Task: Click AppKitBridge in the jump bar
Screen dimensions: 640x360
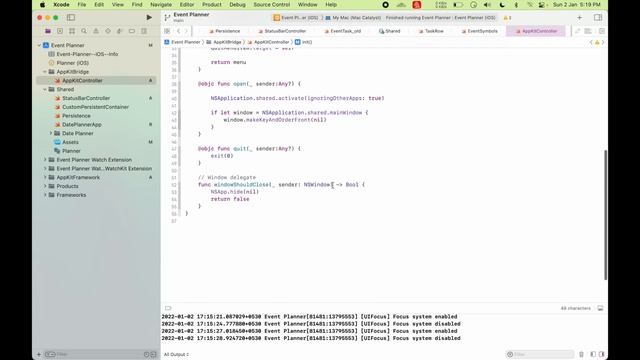Action: click(x=224, y=42)
